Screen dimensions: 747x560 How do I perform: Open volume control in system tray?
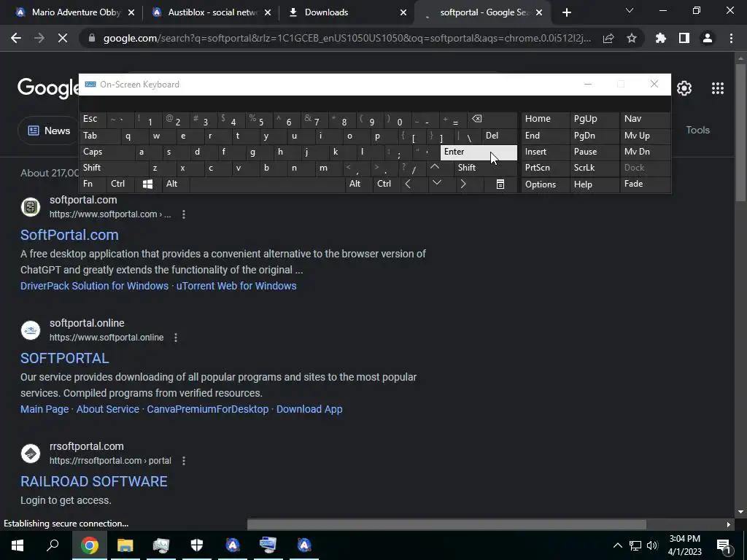pos(652,545)
